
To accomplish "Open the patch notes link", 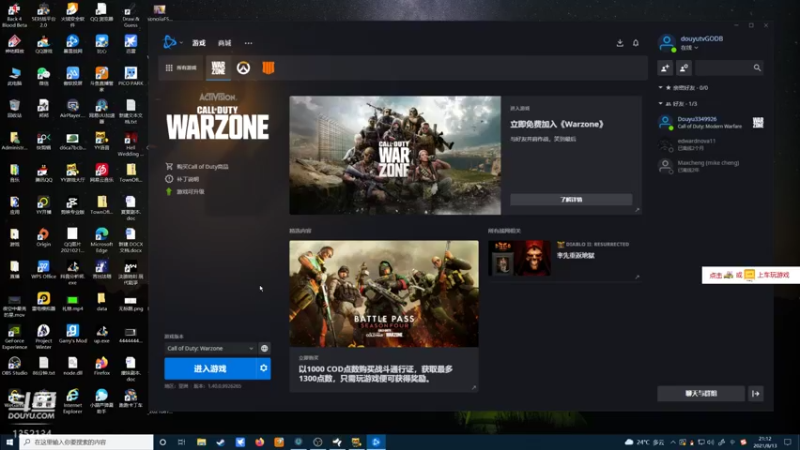I will pyautogui.click(x=182, y=179).
